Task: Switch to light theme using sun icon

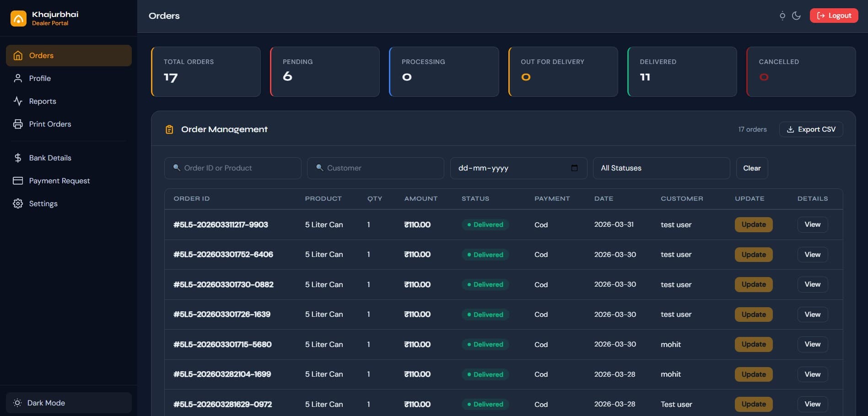Action: pyautogui.click(x=782, y=16)
